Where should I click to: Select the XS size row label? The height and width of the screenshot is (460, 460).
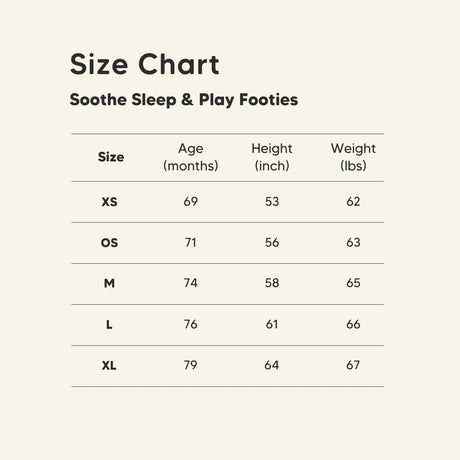(109, 202)
